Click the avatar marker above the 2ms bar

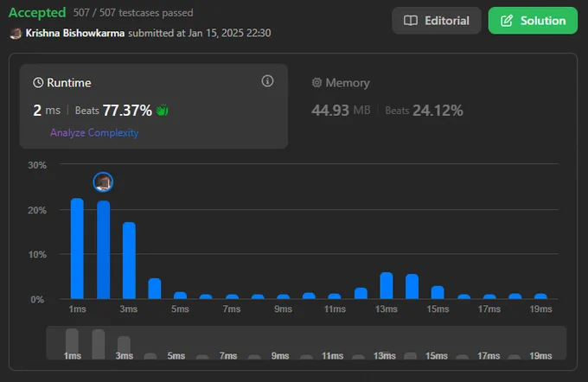point(103,182)
